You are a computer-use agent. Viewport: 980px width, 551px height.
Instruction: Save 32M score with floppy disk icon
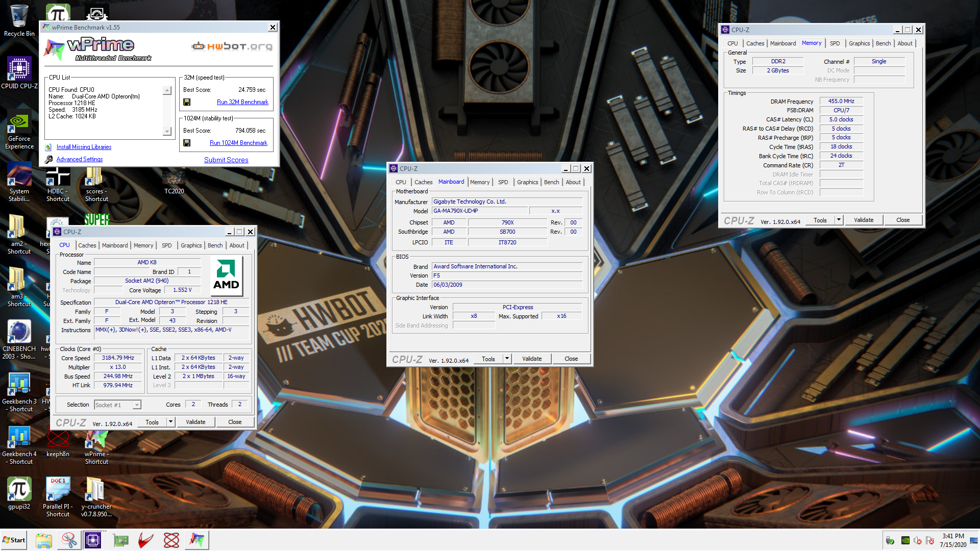pyautogui.click(x=187, y=102)
